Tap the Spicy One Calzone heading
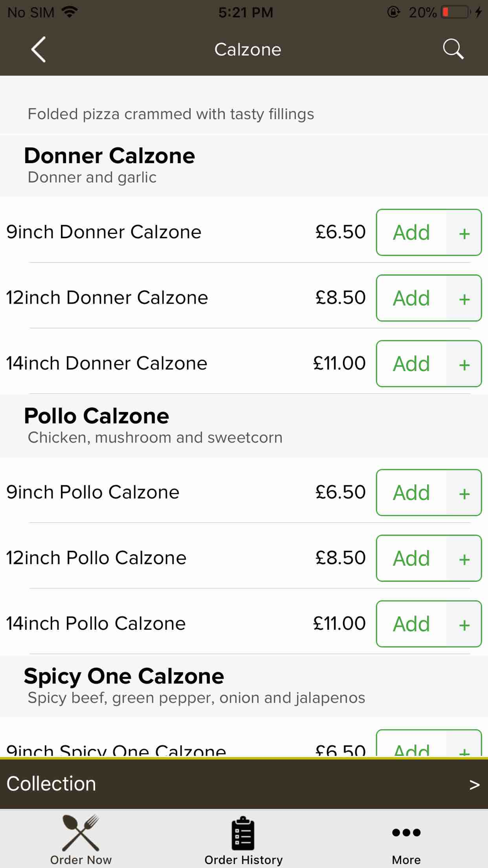The width and height of the screenshot is (488, 868). point(124,677)
